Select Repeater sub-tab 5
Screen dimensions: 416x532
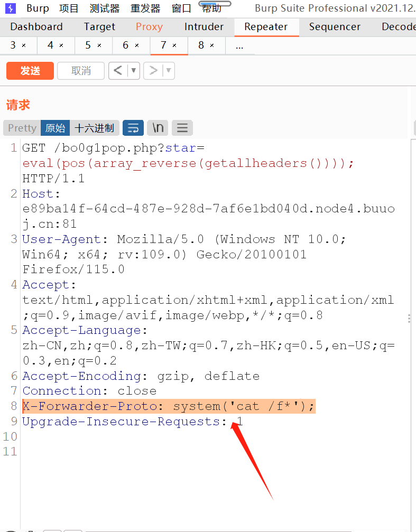pyautogui.click(x=88, y=45)
